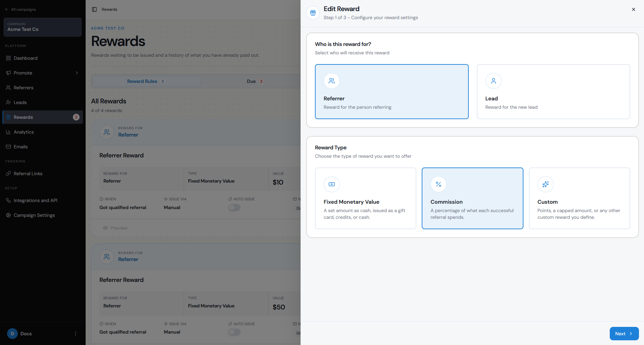Click the Referral Links chain icon
The height and width of the screenshot is (345, 644).
[x=8, y=174]
